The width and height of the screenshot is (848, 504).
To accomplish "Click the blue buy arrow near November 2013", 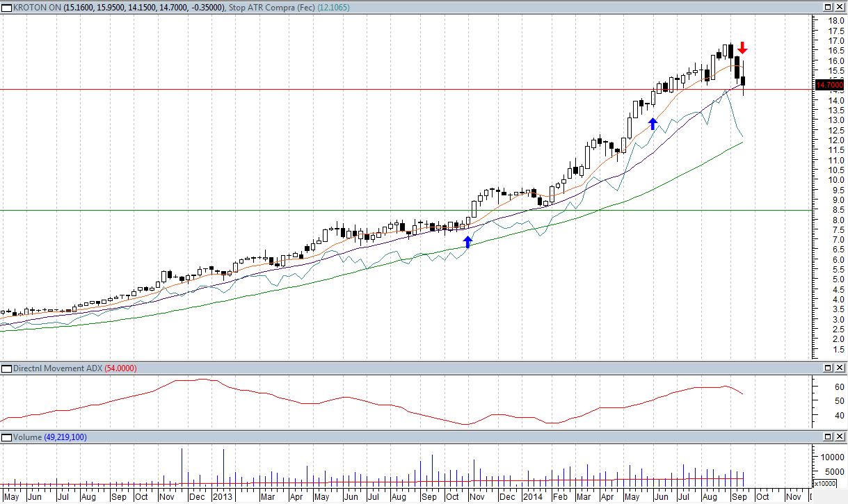I will 467,242.
